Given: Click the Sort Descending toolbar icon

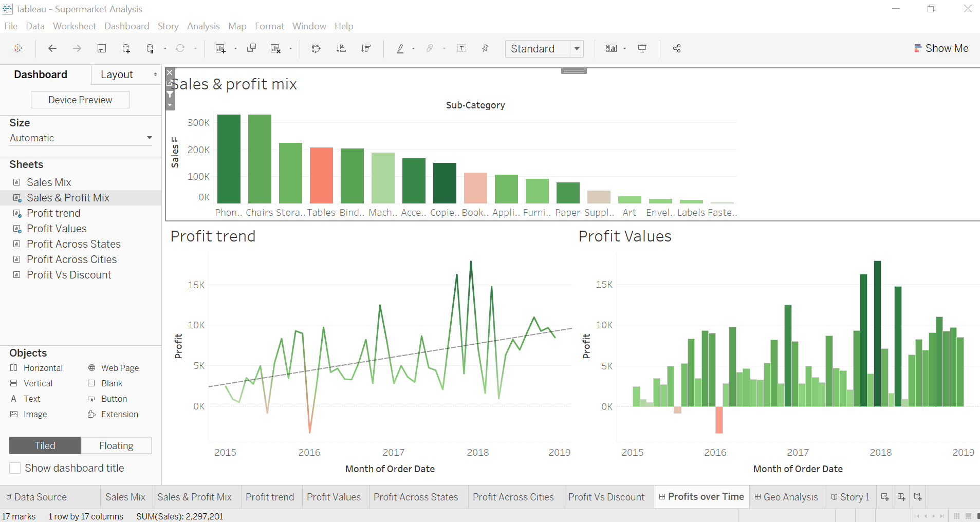Looking at the screenshot, I should click(366, 48).
